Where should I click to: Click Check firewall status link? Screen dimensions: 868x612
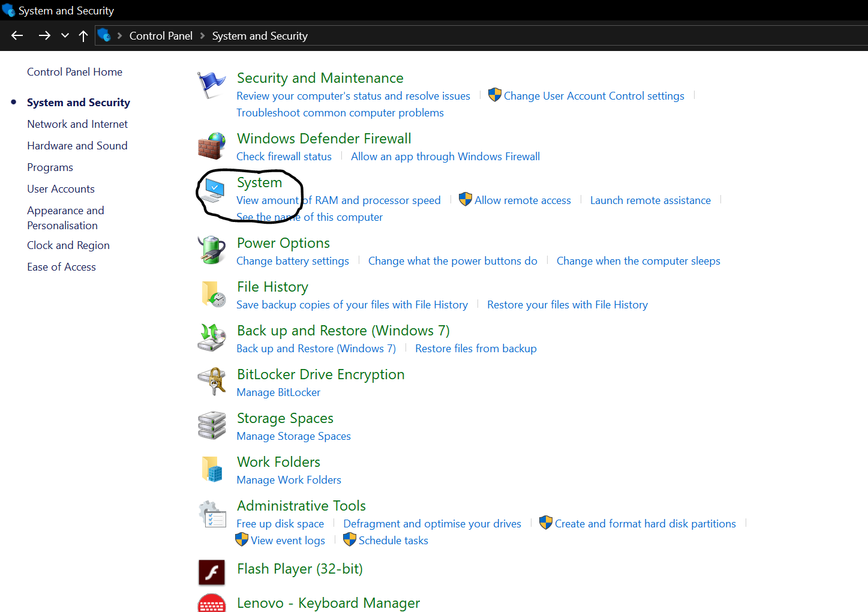coord(284,157)
